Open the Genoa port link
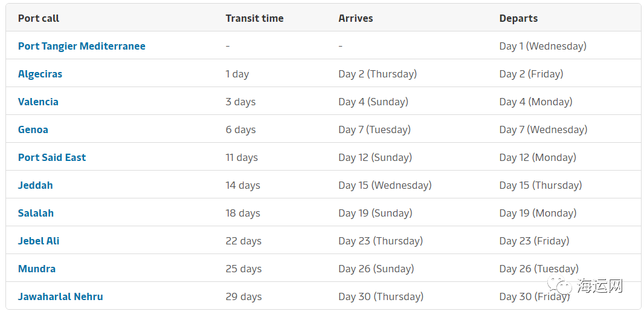 [x=33, y=129]
